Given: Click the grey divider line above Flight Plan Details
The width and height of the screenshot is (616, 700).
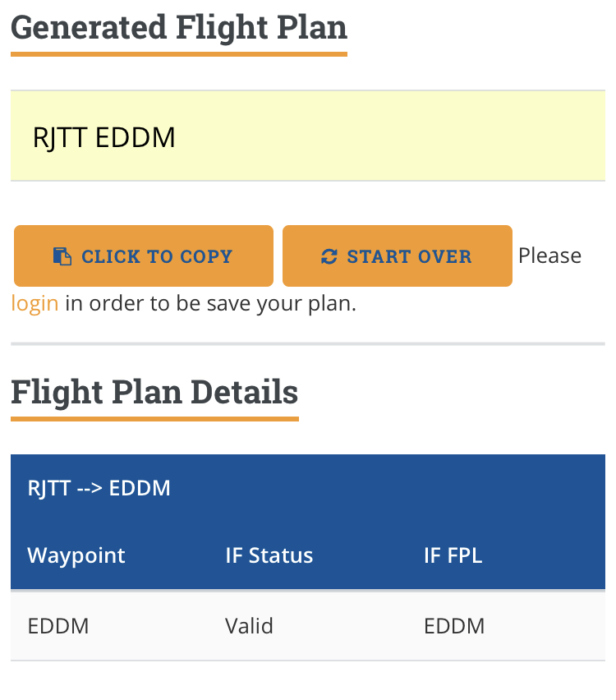Looking at the screenshot, I should (x=308, y=343).
